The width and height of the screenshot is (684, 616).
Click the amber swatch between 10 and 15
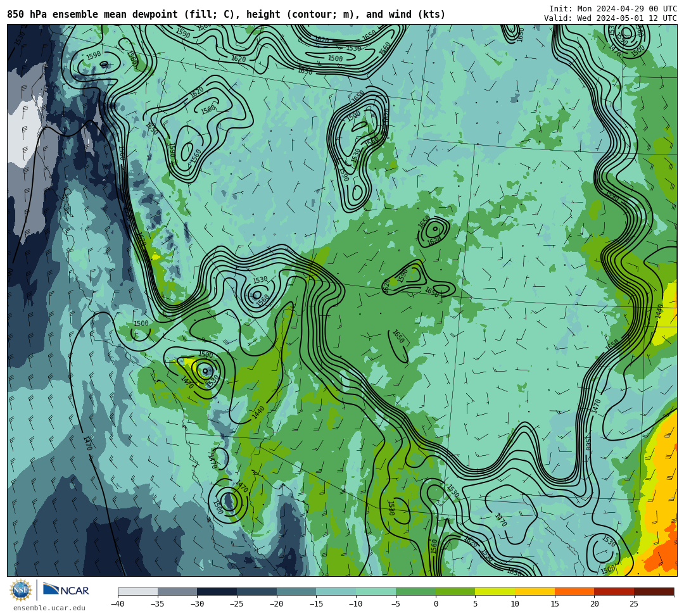pyautogui.click(x=535, y=591)
